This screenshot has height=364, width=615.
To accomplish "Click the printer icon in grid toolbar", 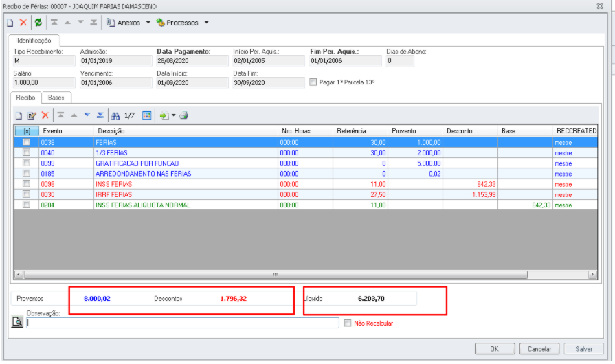I will 183,115.
